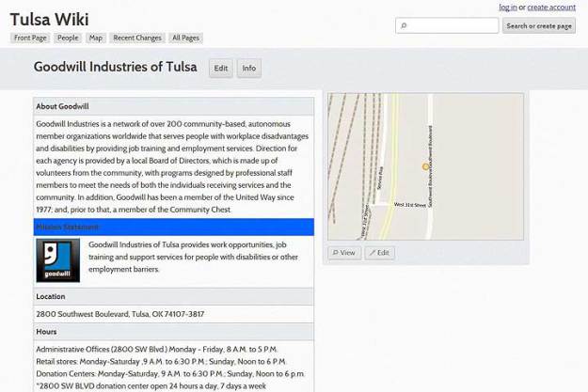Click the map View button
This screenshot has height=392, width=588.
pyautogui.click(x=344, y=253)
